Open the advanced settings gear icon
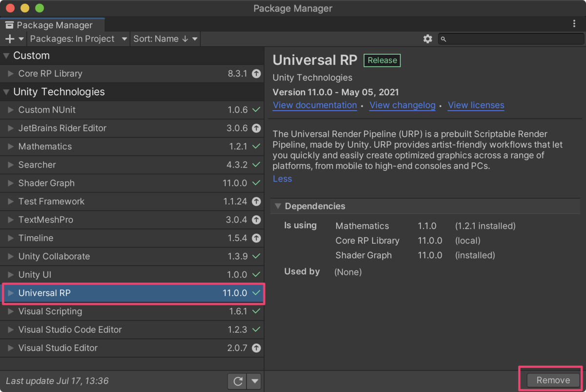The image size is (586, 392). 428,39
